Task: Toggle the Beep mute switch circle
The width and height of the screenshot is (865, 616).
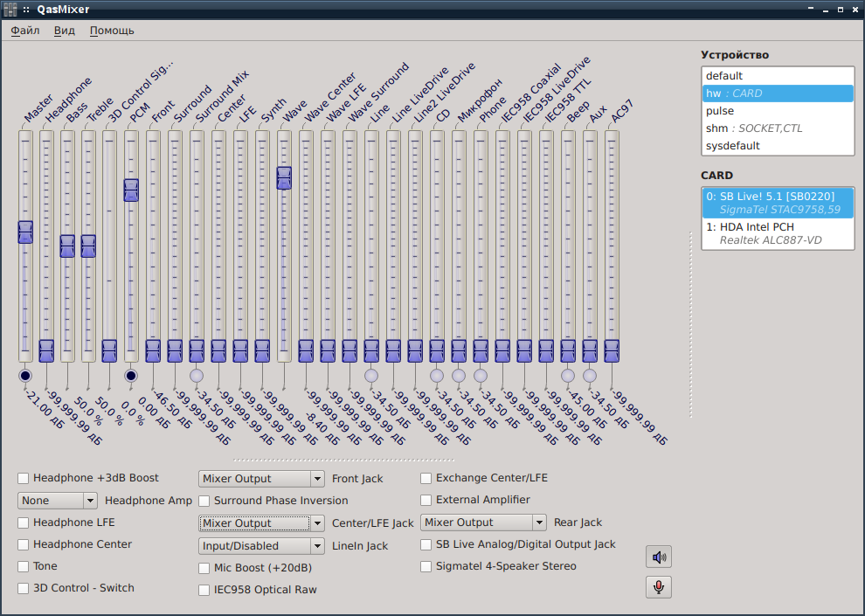Action: click(x=568, y=376)
